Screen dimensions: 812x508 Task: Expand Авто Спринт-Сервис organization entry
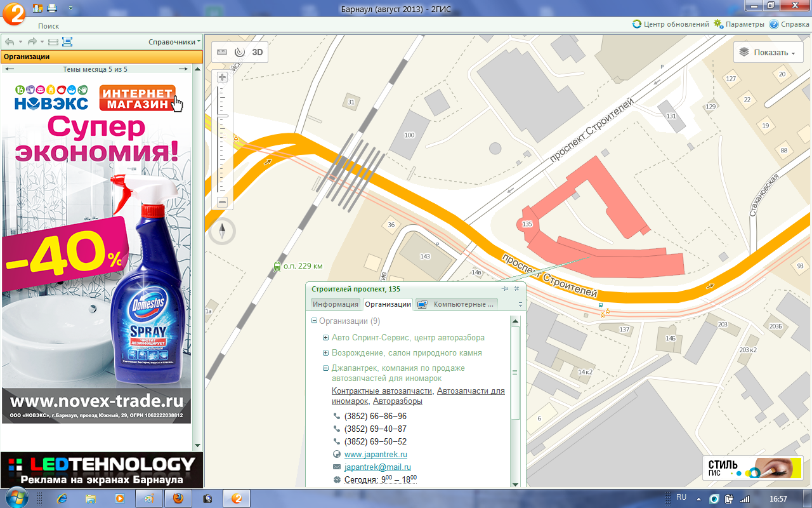click(x=326, y=338)
